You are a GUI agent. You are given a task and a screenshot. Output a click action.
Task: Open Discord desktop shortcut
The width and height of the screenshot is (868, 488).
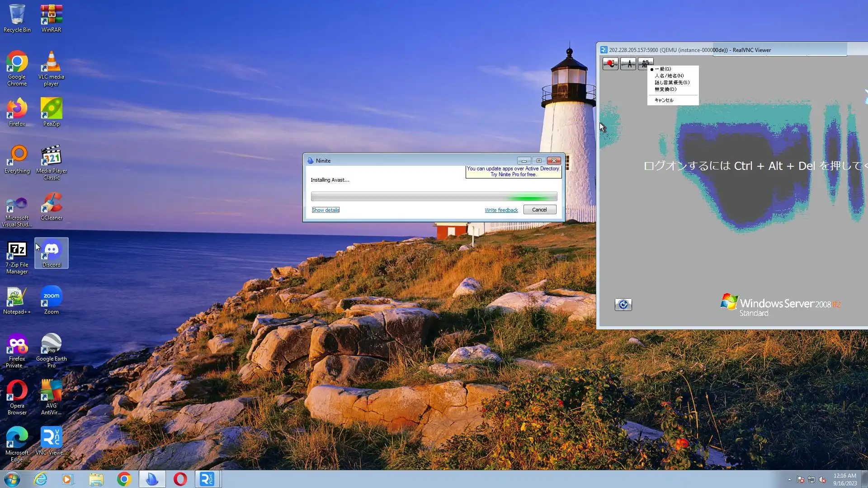click(52, 253)
